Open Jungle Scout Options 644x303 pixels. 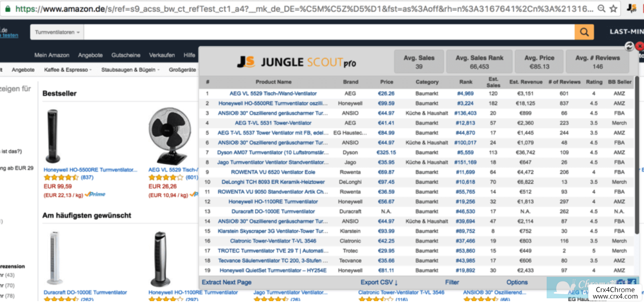[x=517, y=282]
